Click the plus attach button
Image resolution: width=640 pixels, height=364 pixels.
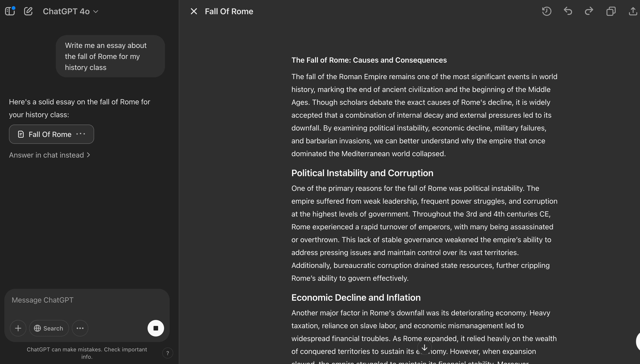pos(18,328)
